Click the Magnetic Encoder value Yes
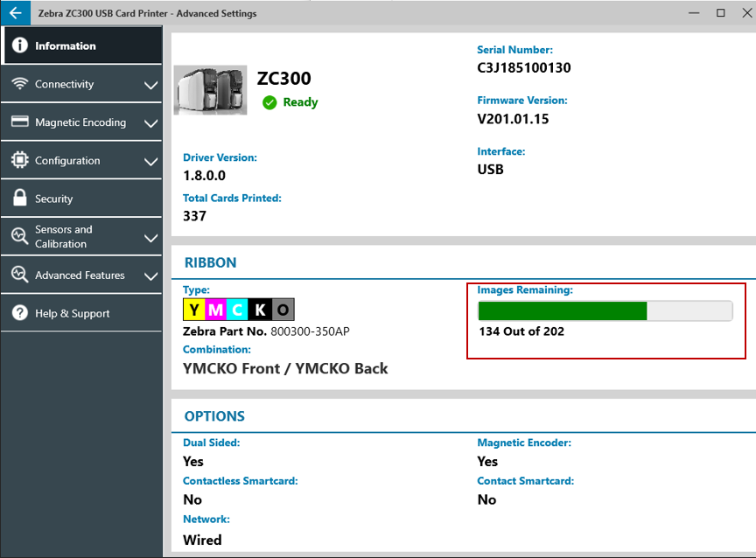The height and width of the screenshot is (558, 756). click(487, 462)
